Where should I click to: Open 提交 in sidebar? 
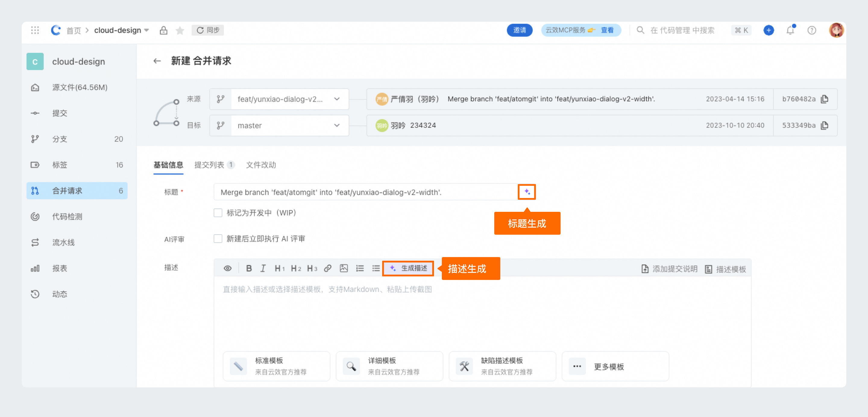click(x=77, y=113)
